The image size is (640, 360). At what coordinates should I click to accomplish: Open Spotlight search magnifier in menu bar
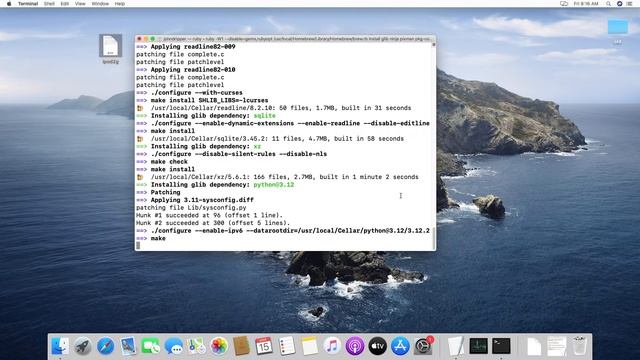608,4
